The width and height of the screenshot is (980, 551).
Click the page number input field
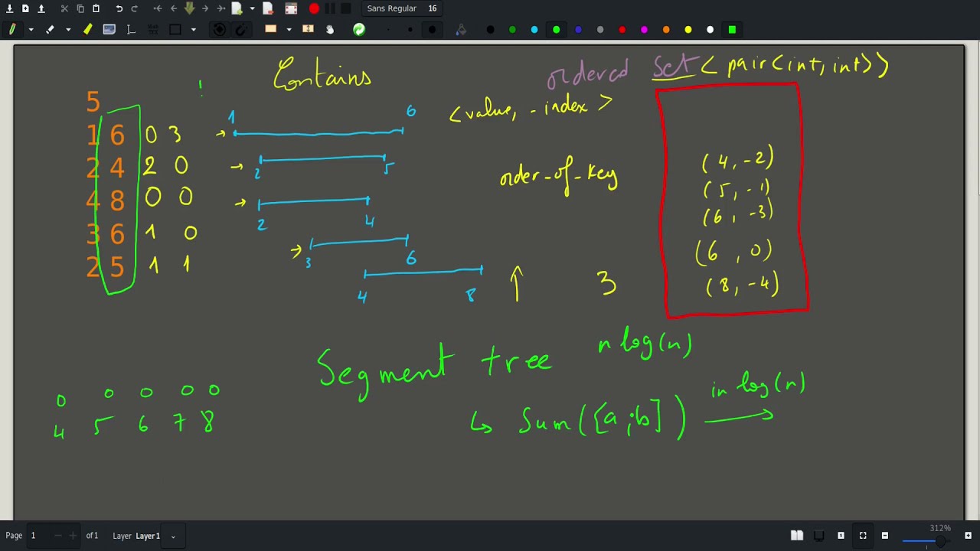coord(53,536)
